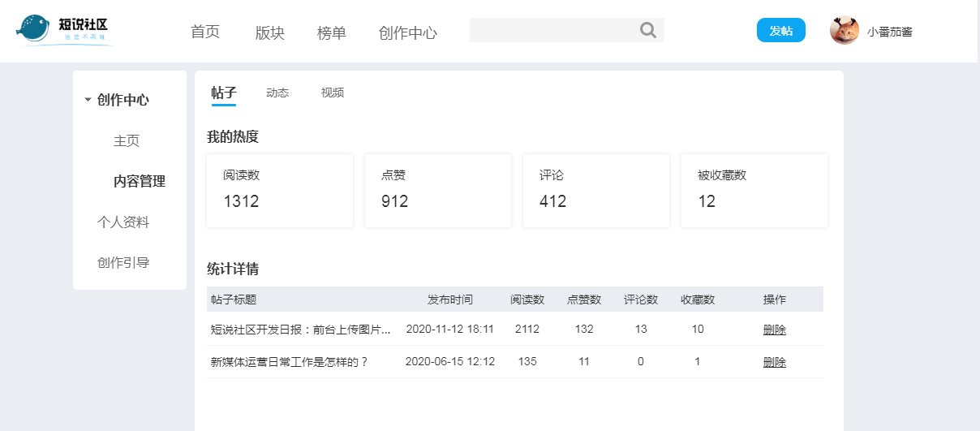Screen dimensions: 980x431
Task: Open 版块 in top navigation
Action: pos(269,32)
